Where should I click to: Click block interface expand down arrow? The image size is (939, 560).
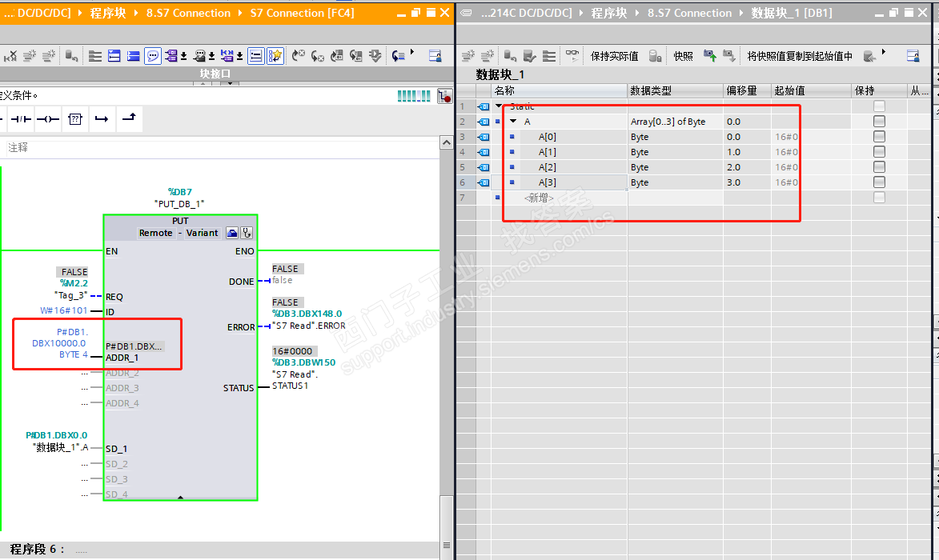coord(230,83)
